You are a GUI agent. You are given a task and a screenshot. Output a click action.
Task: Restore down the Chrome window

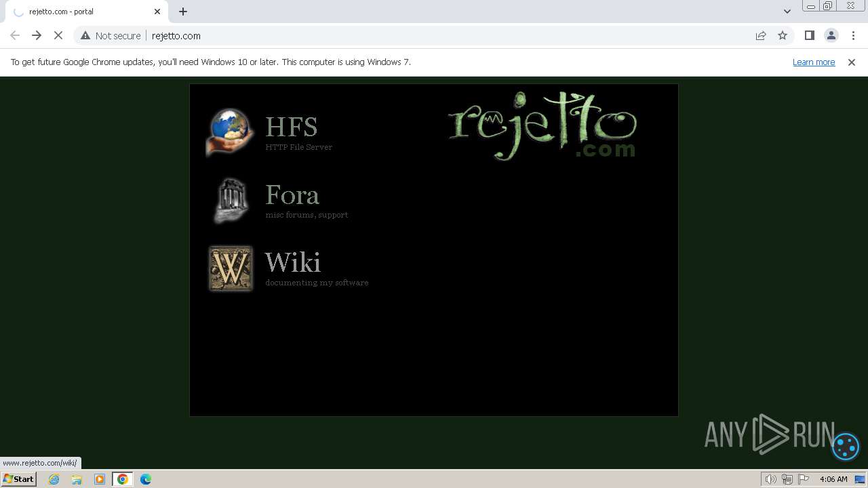(828, 6)
